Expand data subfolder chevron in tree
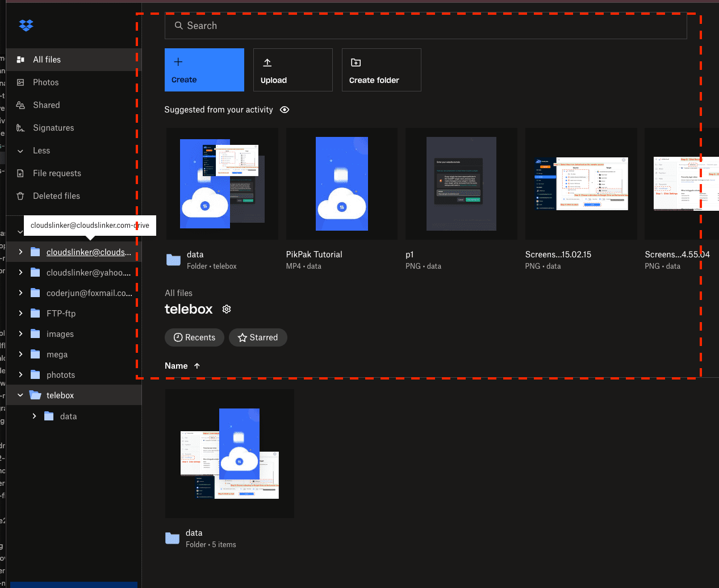The image size is (719, 588). tap(34, 416)
